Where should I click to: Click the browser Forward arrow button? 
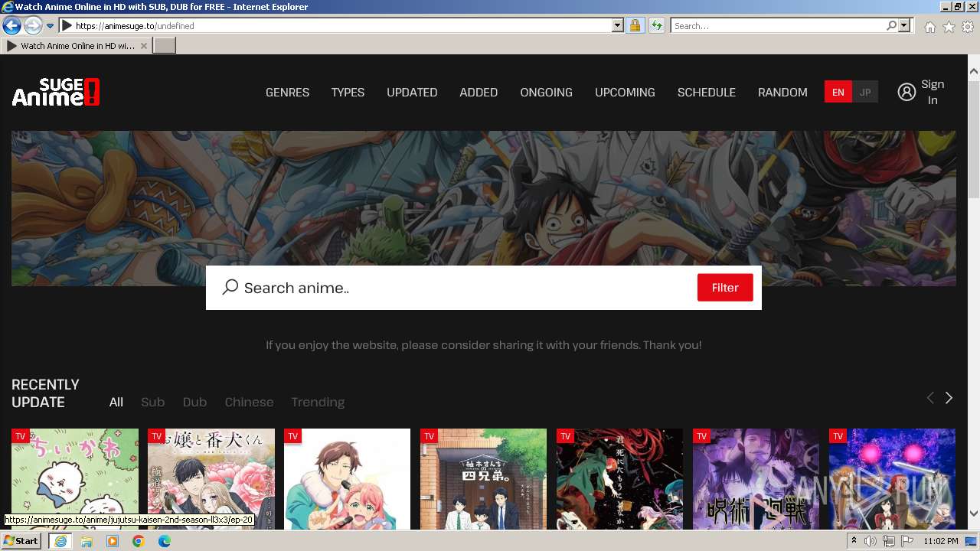[33, 25]
